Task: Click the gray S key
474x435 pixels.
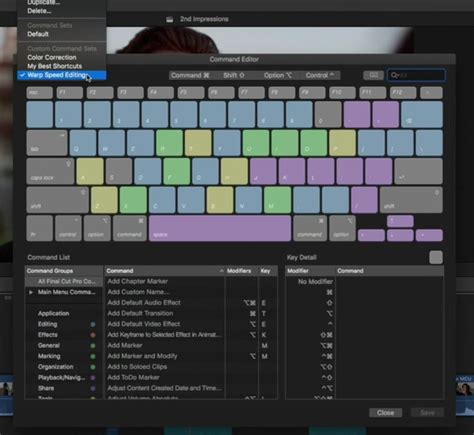Action: coord(119,171)
